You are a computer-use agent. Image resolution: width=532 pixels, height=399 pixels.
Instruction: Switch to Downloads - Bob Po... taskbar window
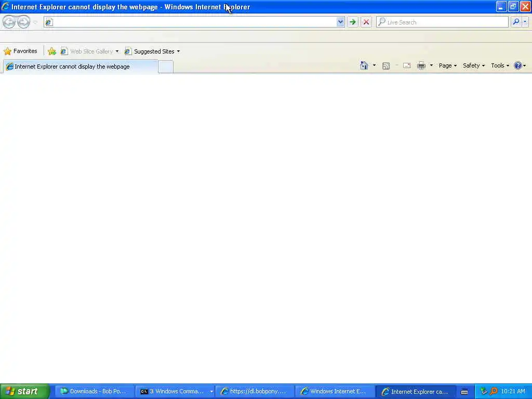[x=95, y=392]
